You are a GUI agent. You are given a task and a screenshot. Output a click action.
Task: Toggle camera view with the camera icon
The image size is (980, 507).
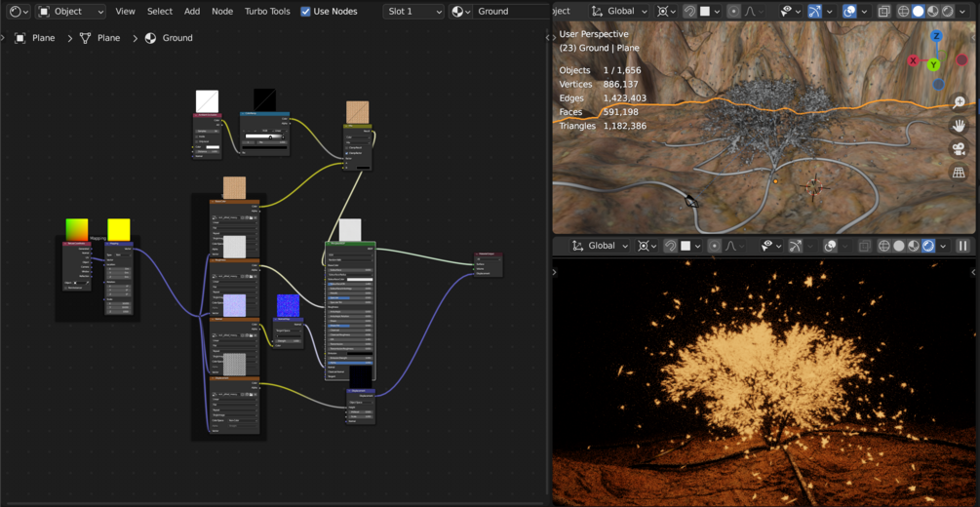coord(959,149)
